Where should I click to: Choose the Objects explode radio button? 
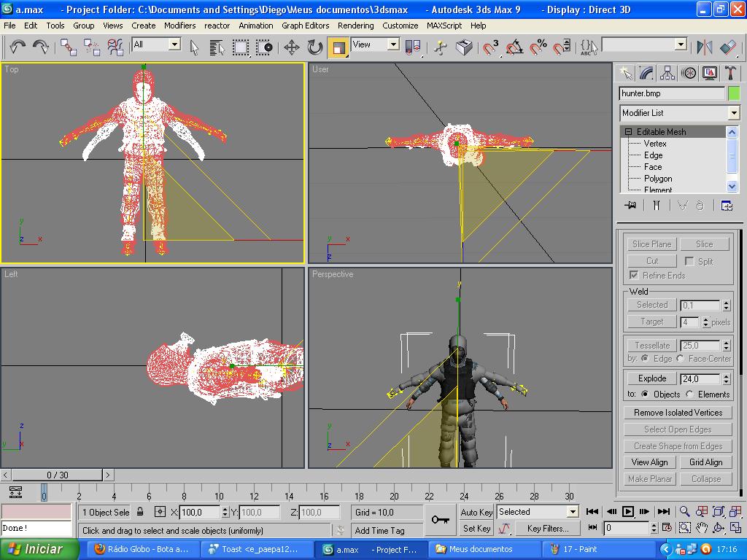coord(645,394)
